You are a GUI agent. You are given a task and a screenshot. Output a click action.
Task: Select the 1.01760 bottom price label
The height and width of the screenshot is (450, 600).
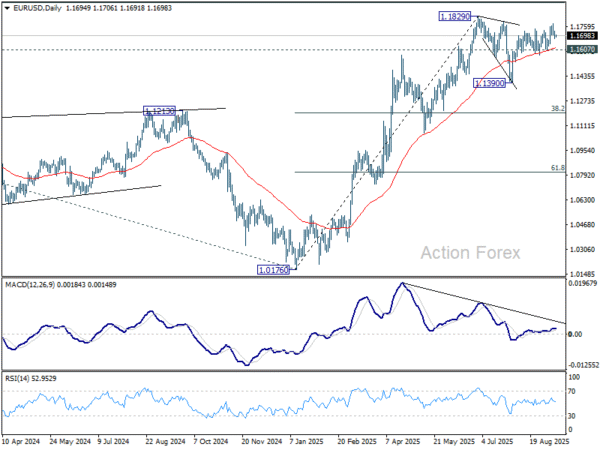pyautogui.click(x=274, y=270)
